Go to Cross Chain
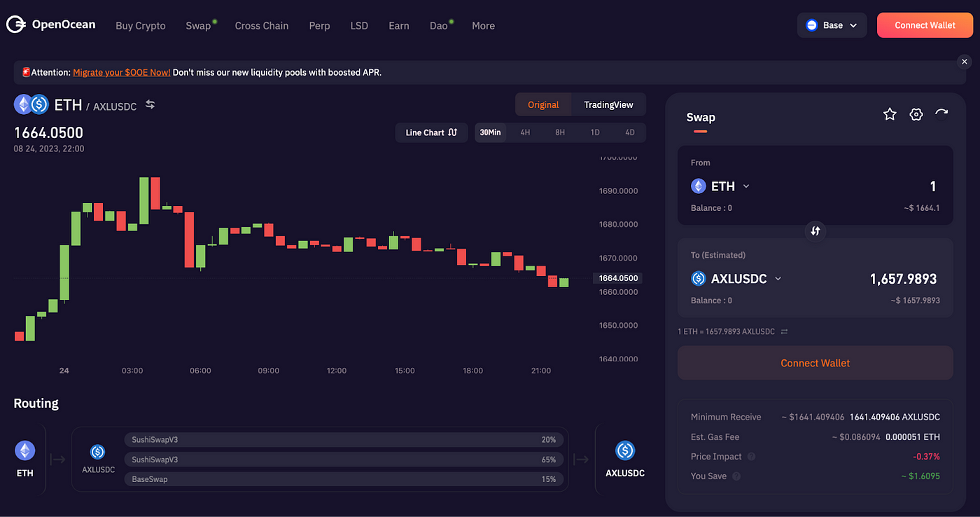 (262, 25)
